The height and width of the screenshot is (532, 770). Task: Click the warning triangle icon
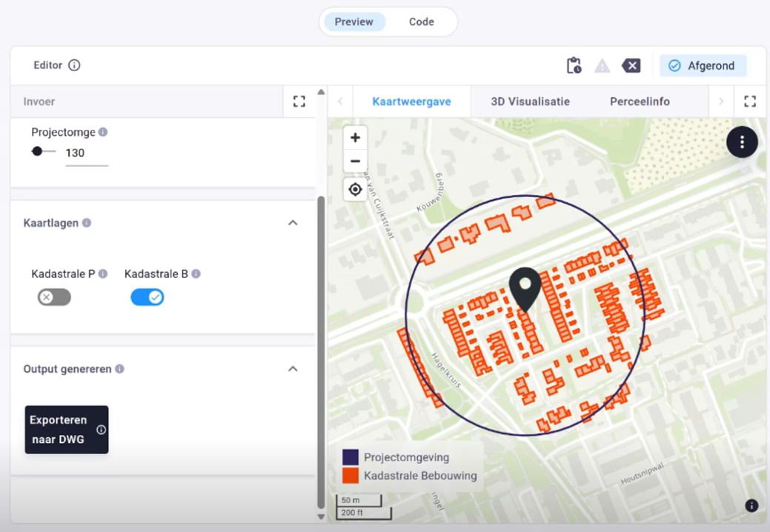click(x=602, y=66)
